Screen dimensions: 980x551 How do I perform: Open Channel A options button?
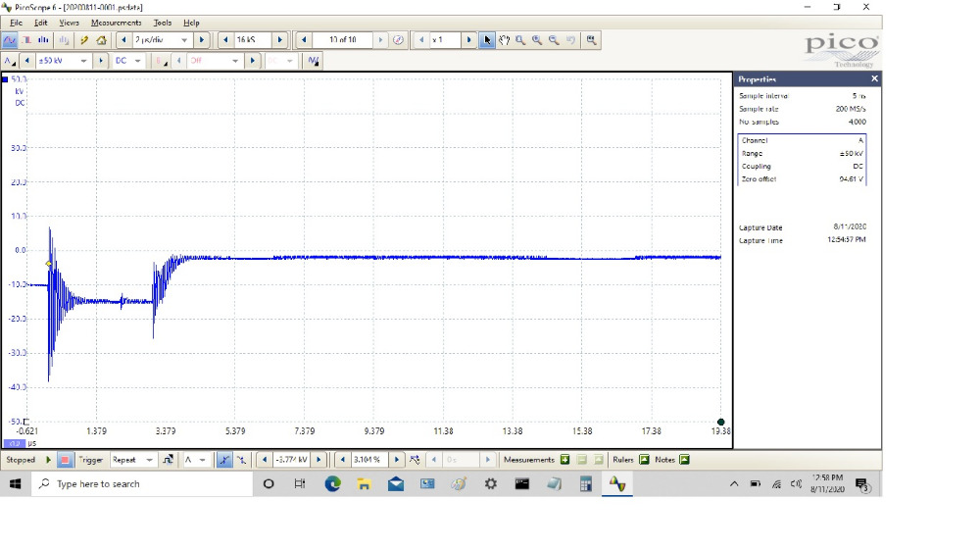click(10, 61)
